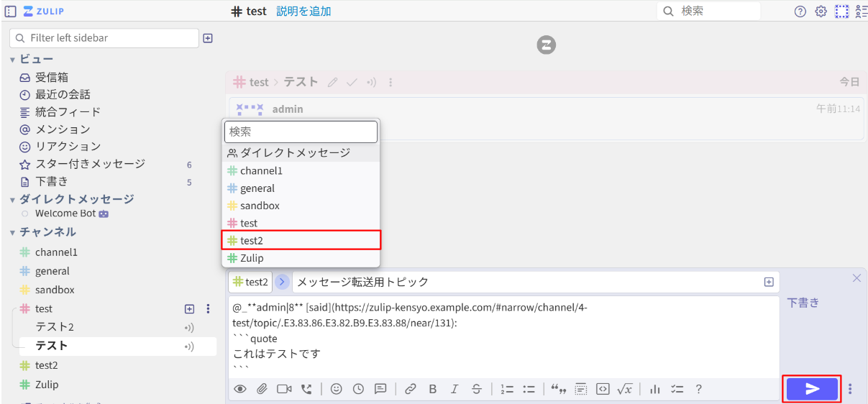Click the send message button
The image size is (868, 404).
pos(812,389)
